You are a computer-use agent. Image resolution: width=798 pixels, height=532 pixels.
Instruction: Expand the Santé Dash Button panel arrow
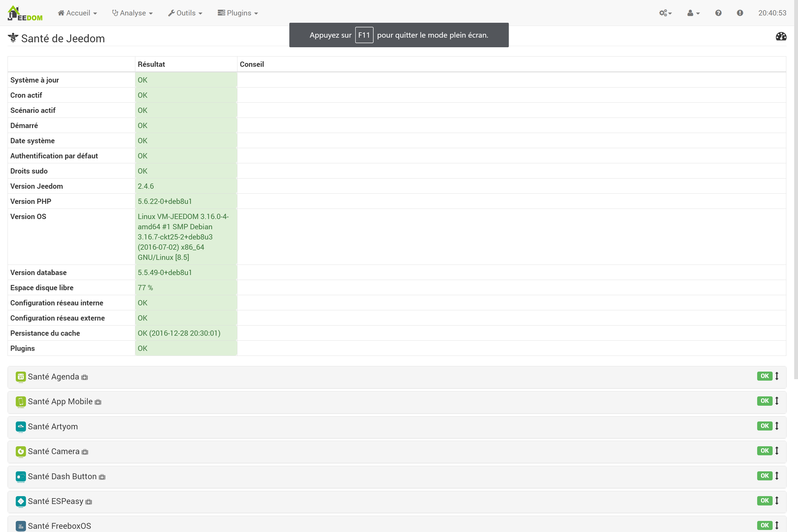click(x=777, y=476)
